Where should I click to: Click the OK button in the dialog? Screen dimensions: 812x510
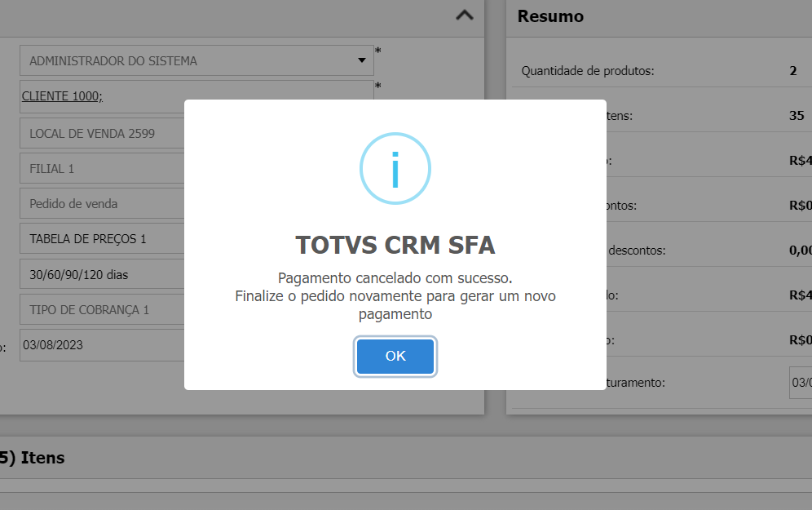point(395,356)
